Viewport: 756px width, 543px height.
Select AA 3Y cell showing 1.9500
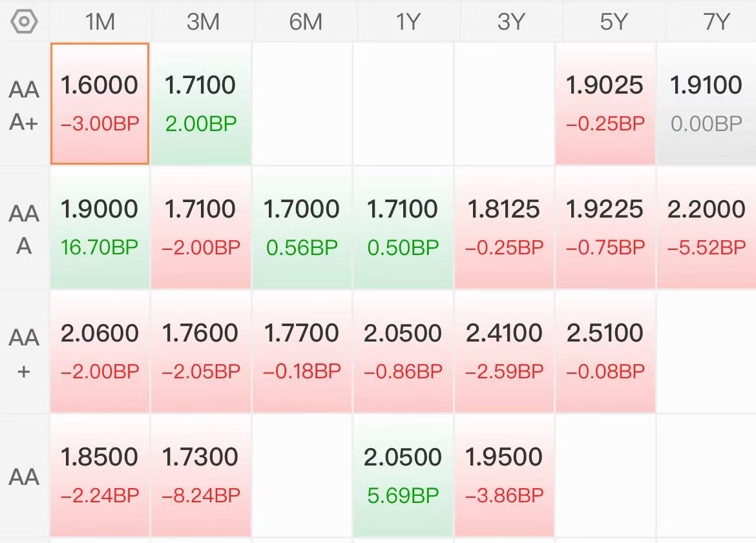point(504,476)
